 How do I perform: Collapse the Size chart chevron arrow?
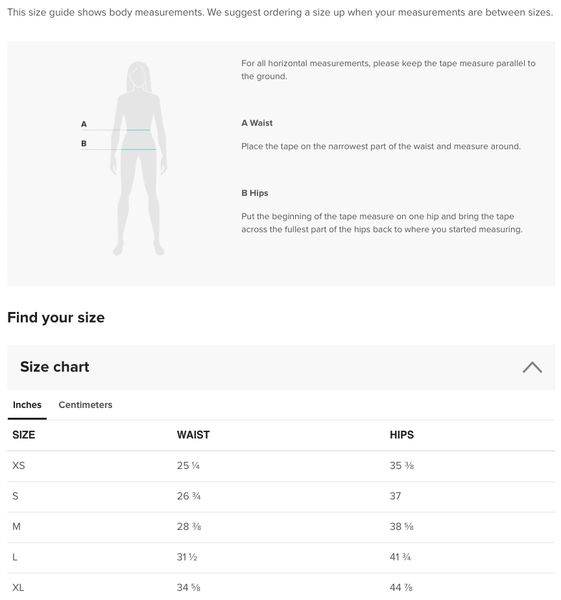(x=532, y=367)
